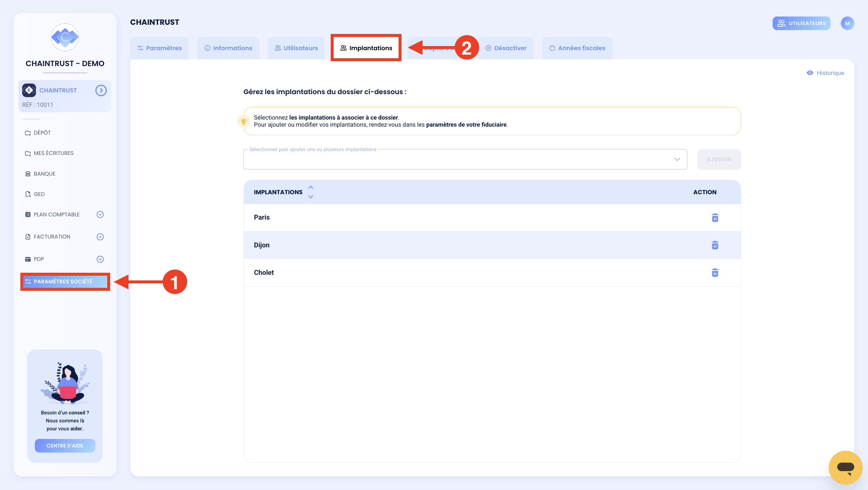Switch to the Paramètres tab

(159, 48)
